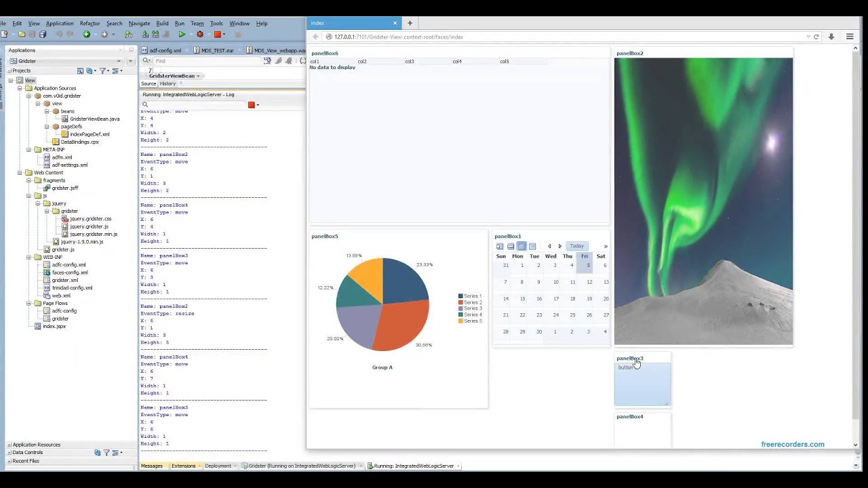The width and height of the screenshot is (868, 488).
Task: Switch to the Messages bottom tab
Action: tap(151, 466)
